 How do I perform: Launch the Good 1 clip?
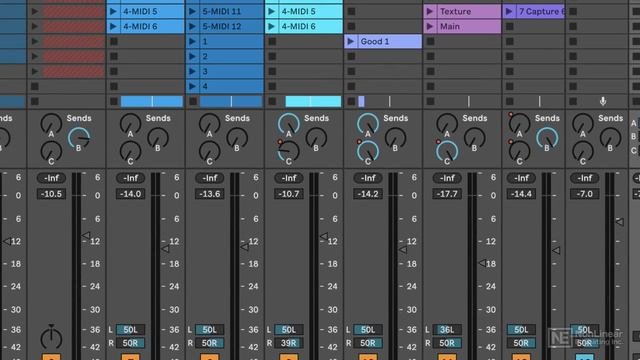[351, 41]
